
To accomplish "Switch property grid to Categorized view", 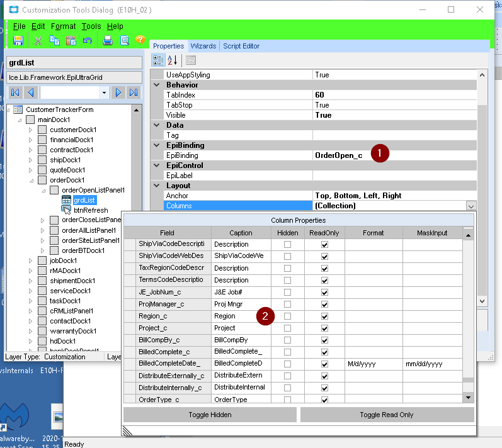I will pos(158,60).
